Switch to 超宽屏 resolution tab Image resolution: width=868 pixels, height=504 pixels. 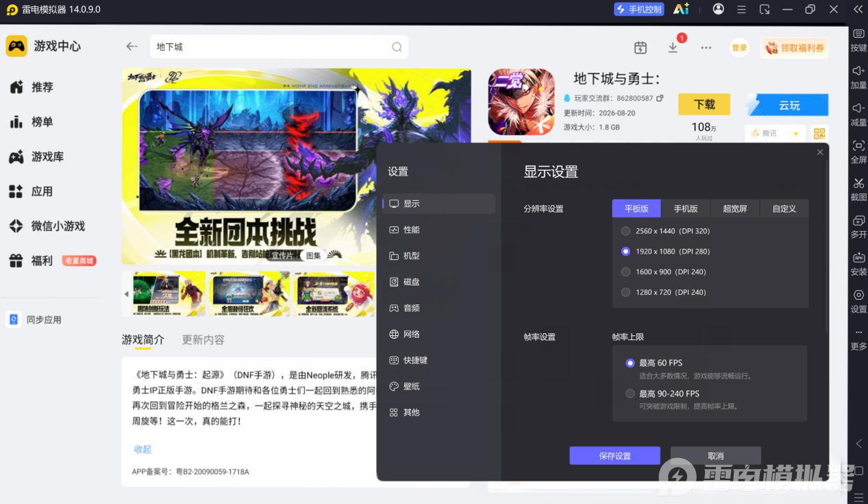tap(735, 208)
